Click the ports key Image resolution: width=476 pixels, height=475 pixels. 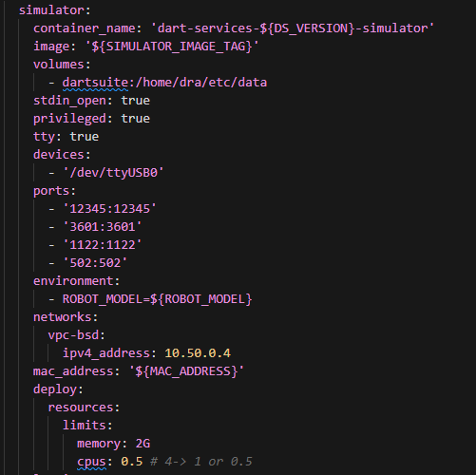pyautogui.click(x=51, y=191)
